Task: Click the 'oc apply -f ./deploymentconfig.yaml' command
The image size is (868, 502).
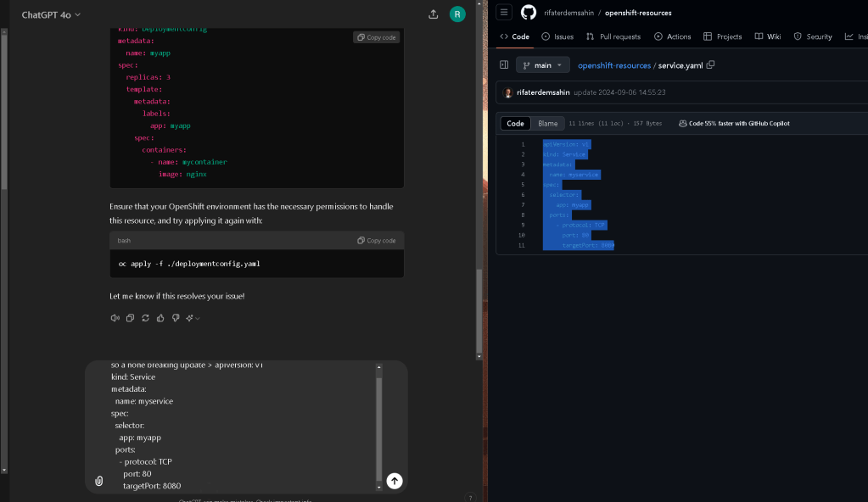Action: click(189, 264)
